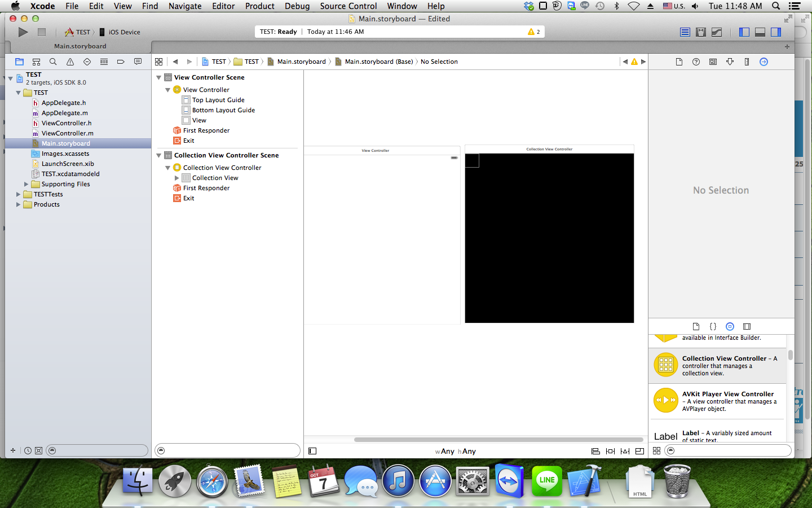Select AppDelegate.h in the navigator
Image resolution: width=812 pixels, height=508 pixels.
click(64, 103)
